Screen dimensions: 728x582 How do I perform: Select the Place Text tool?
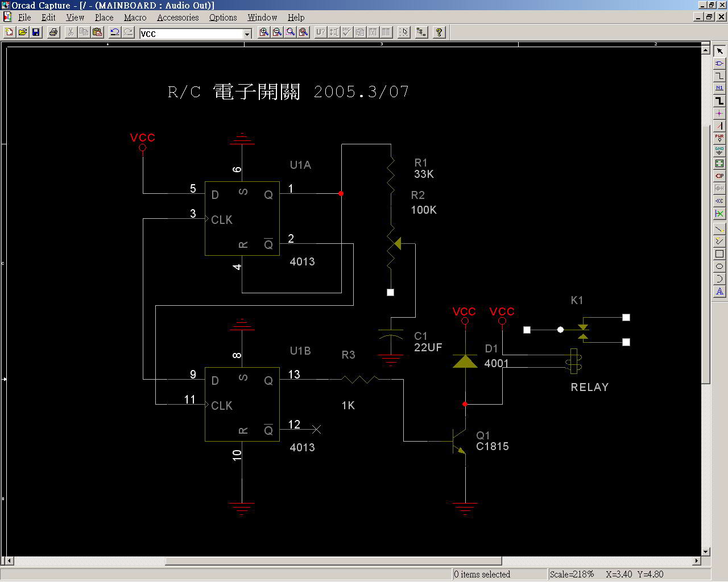point(719,292)
